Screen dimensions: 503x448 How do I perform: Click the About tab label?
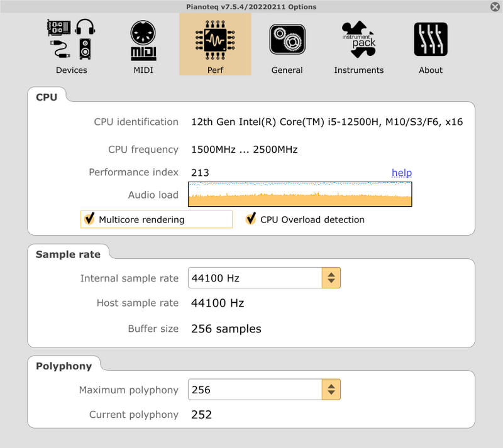[431, 70]
